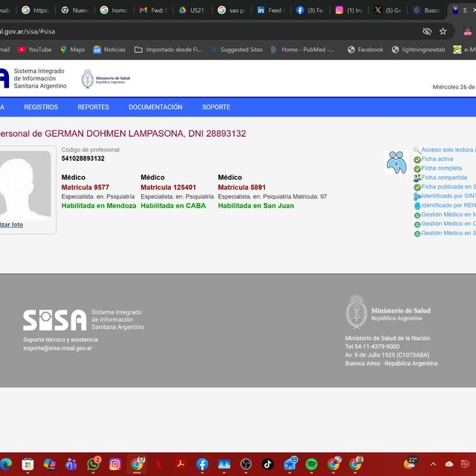Open the Home - PubMed bookmark
The image size is (476, 476).
click(x=303, y=50)
